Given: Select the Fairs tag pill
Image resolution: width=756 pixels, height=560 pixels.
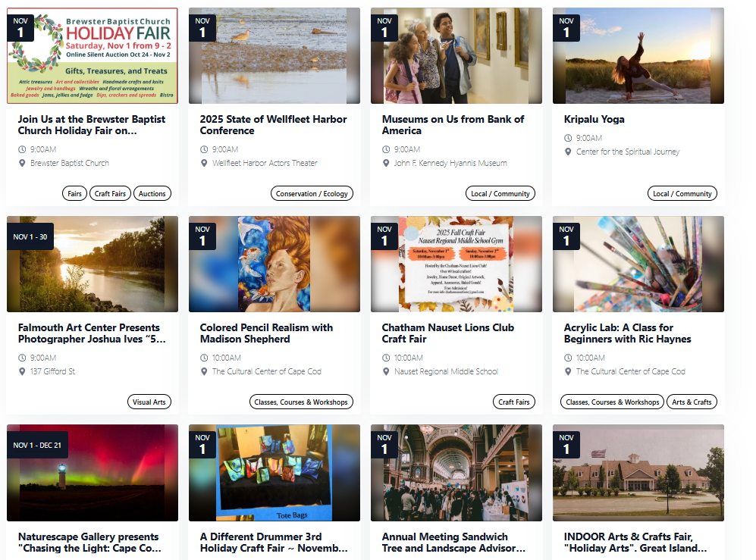Looking at the screenshot, I should coord(74,193).
